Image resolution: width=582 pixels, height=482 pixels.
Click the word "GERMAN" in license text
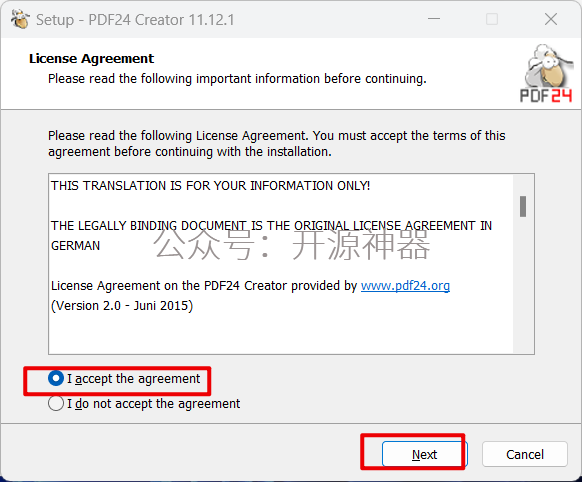tap(75, 246)
